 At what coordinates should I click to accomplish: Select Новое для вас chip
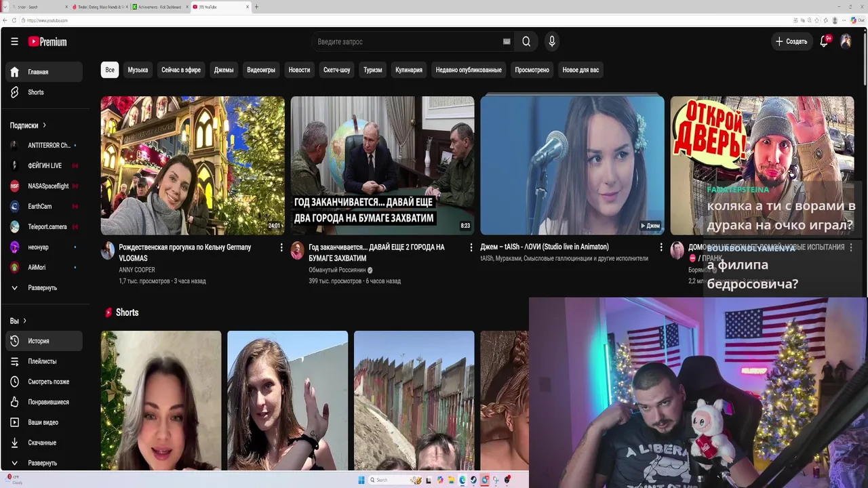580,70
